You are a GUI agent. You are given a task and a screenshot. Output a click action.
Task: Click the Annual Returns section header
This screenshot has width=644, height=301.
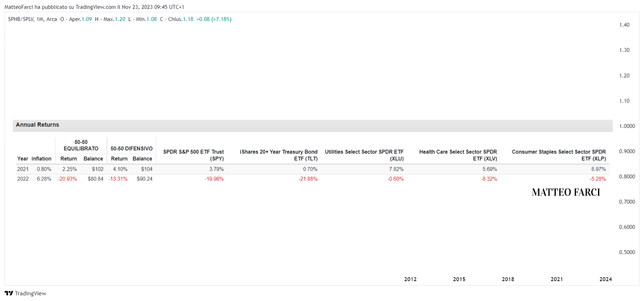pos(37,125)
